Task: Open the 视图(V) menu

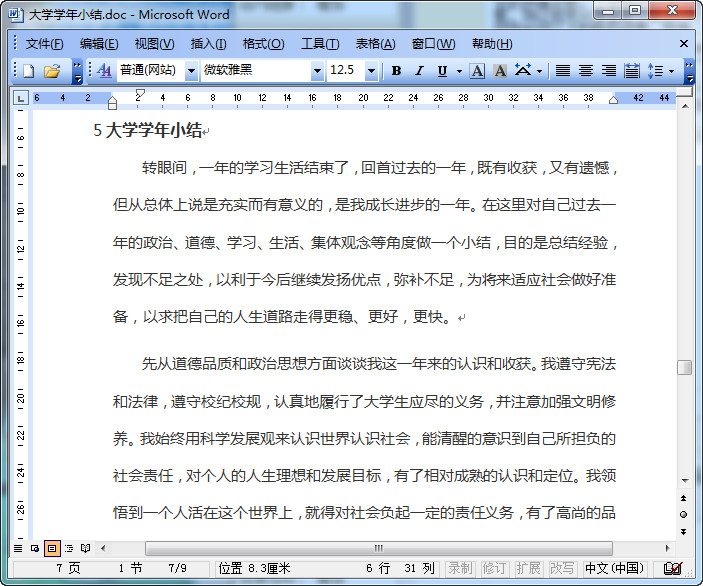Action: (x=154, y=44)
